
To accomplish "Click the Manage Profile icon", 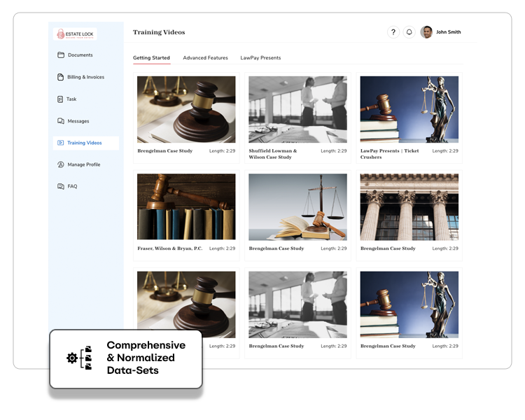I will [61, 164].
